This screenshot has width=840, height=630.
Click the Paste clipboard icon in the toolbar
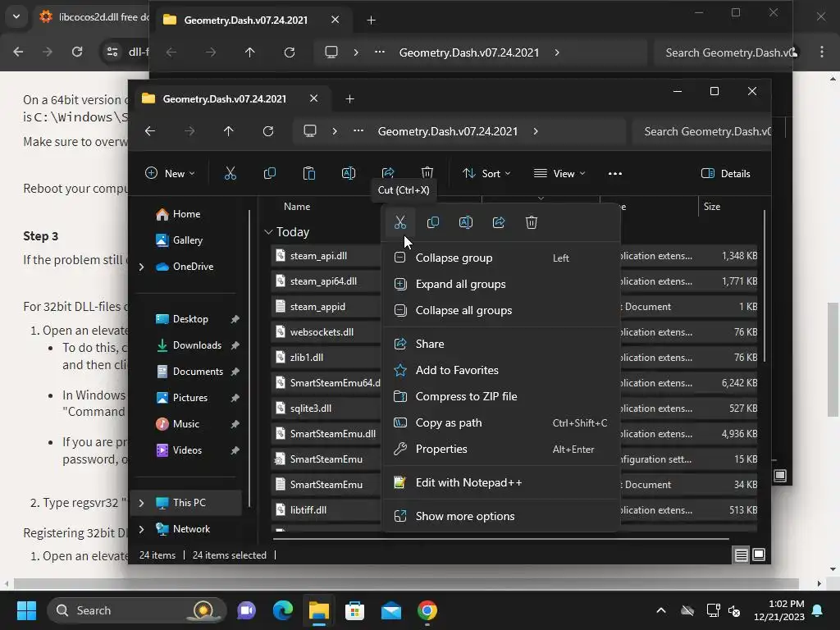pos(309,173)
